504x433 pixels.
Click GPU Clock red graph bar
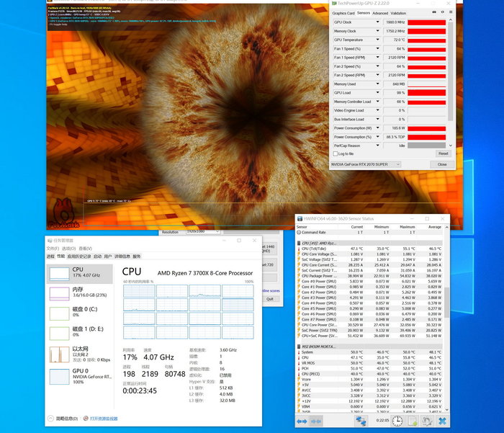point(426,22)
